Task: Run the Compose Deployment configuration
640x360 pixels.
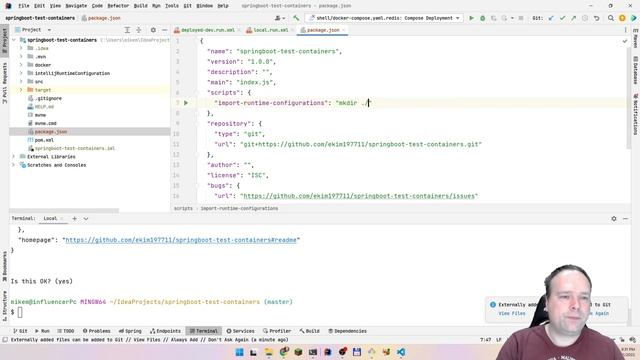Action: coord(471,18)
